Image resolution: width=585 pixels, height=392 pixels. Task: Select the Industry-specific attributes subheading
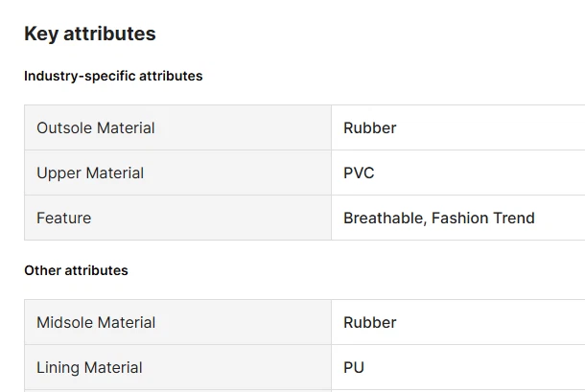(113, 76)
